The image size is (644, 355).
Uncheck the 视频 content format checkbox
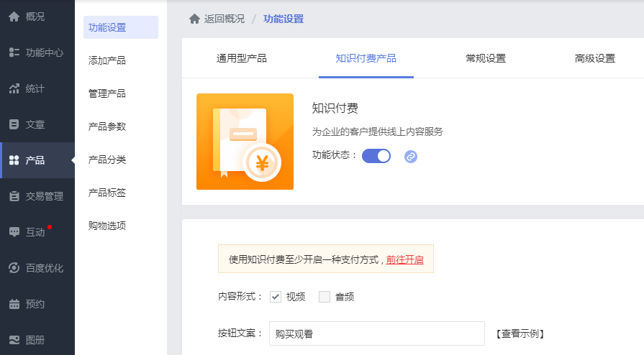coord(276,297)
